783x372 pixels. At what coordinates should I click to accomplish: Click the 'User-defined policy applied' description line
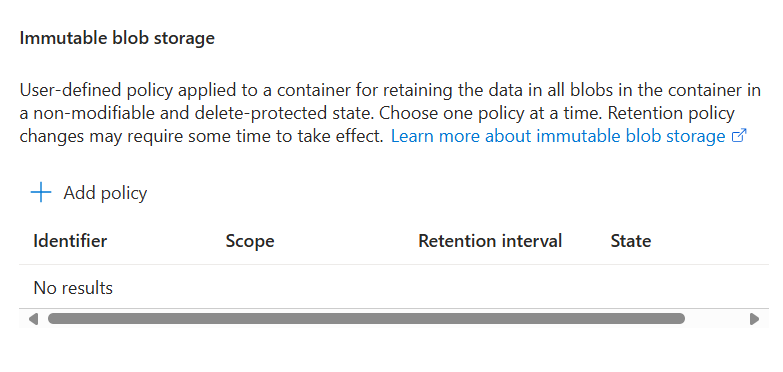[390, 90]
